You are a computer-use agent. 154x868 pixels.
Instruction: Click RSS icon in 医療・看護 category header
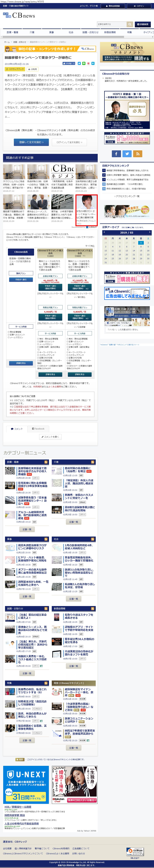tap(46, 462)
